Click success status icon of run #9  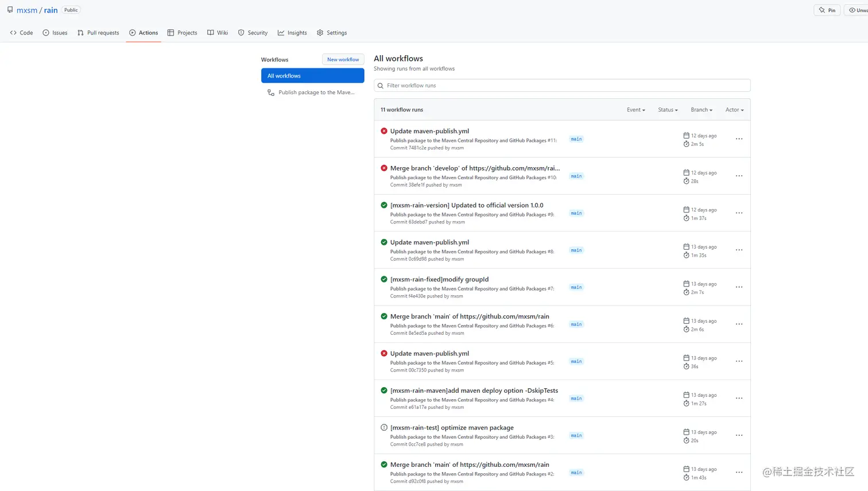click(384, 205)
